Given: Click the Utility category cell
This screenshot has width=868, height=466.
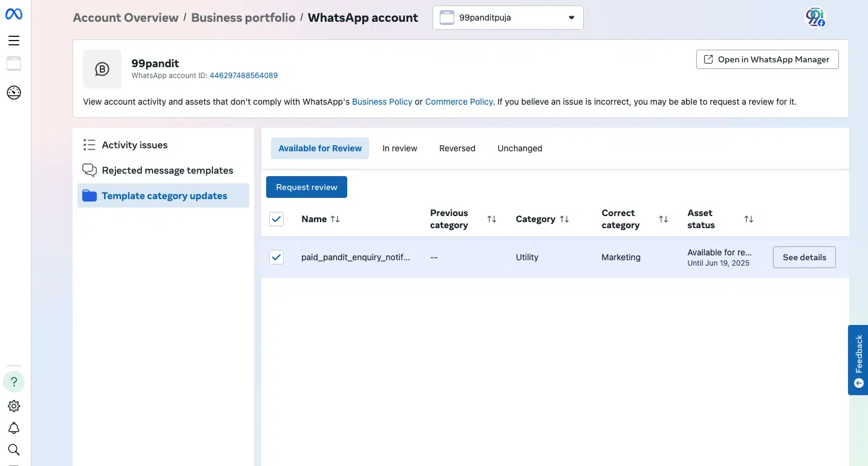Looking at the screenshot, I should [527, 257].
